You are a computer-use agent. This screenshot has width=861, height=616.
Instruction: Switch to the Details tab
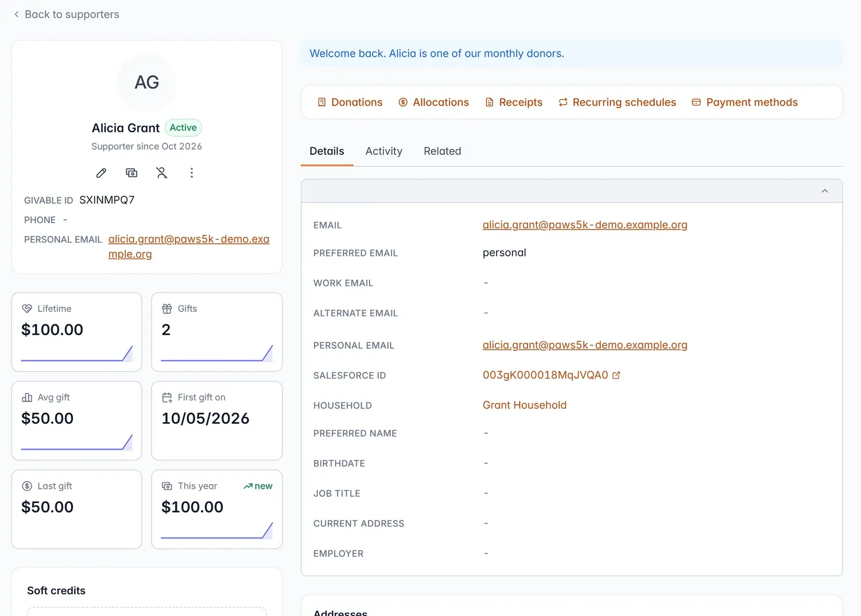(327, 151)
